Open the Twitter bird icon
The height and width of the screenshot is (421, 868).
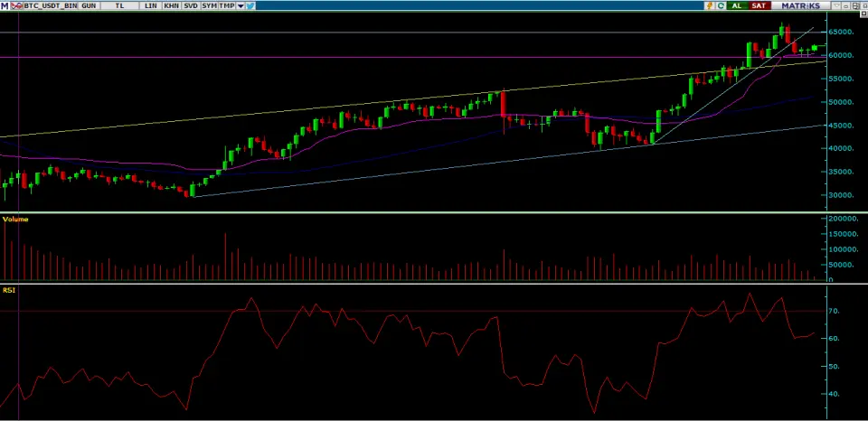coord(250,5)
